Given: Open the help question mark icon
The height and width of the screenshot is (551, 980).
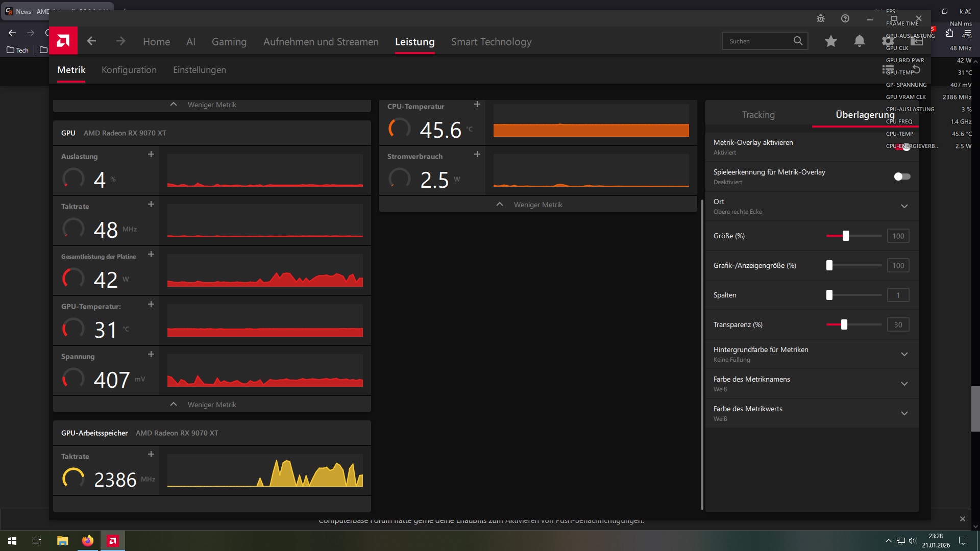Looking at the screenshot, I should tap(845, 18).
